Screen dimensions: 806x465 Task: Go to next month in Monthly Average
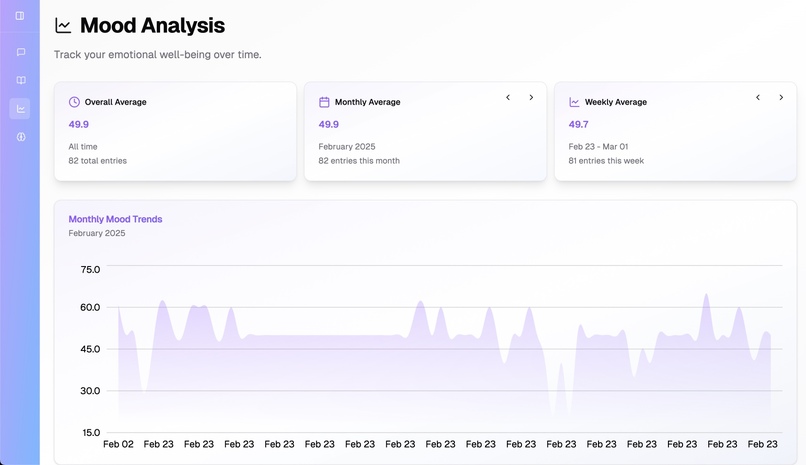pos(531,97)
